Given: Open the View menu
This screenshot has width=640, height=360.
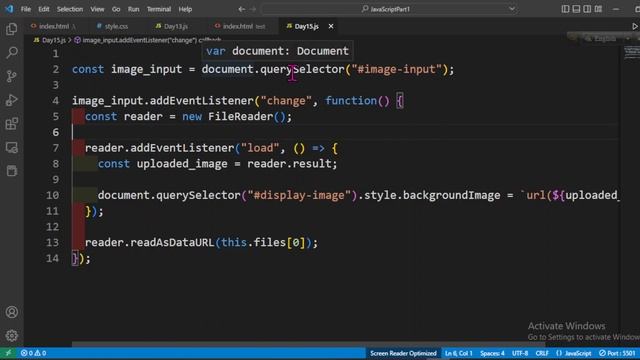Looking at the screenshot, I should pyautogui.click(x=97, y=9).
